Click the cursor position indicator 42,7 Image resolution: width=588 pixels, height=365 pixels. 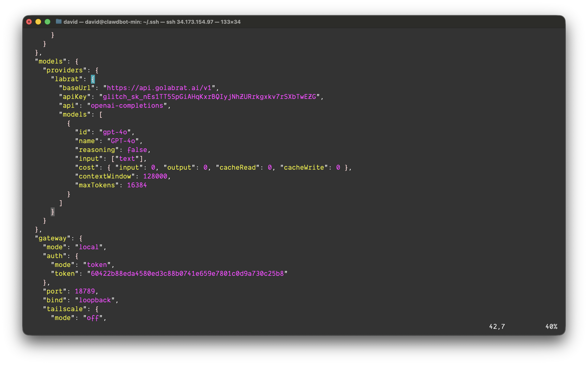497,326
